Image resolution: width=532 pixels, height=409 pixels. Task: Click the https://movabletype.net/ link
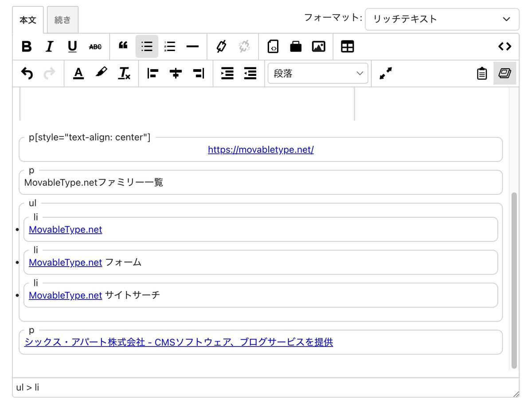tap(261, 150)
